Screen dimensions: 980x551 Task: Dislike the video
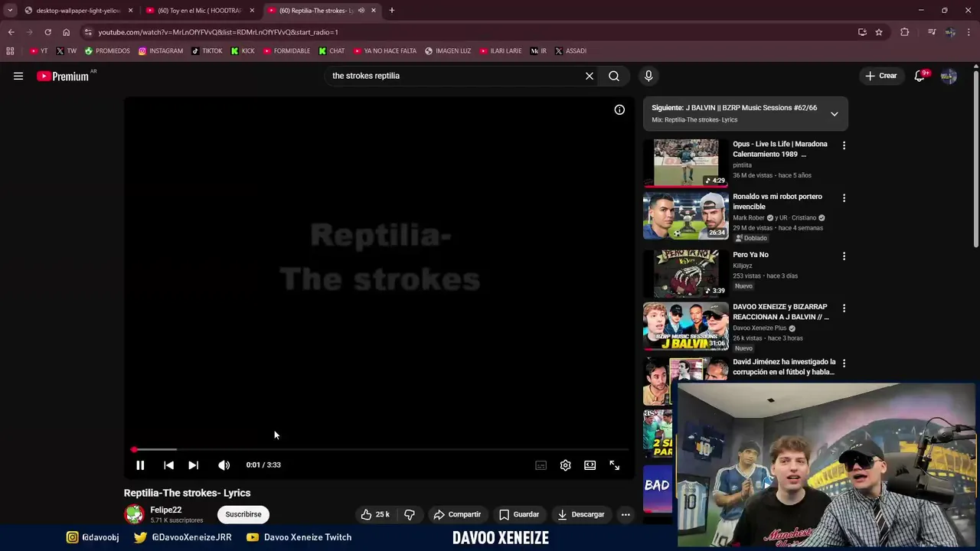click(x=410, y=514)
